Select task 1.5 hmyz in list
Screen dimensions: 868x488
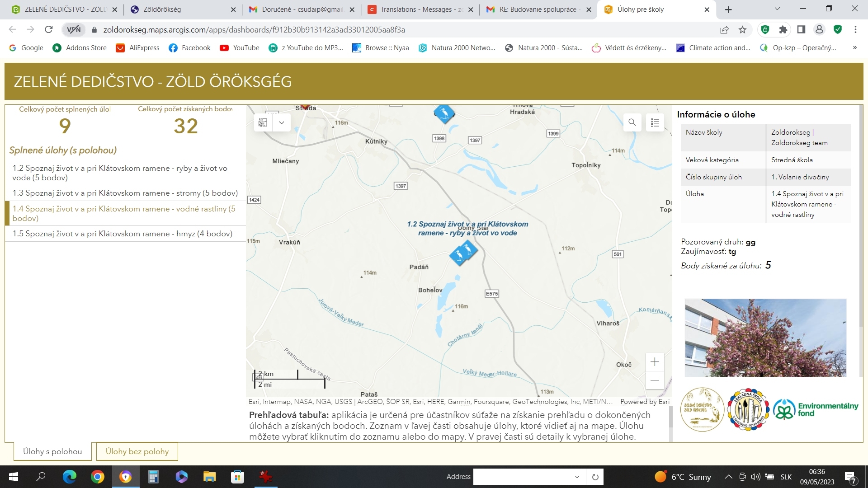(x=123, y=234)
